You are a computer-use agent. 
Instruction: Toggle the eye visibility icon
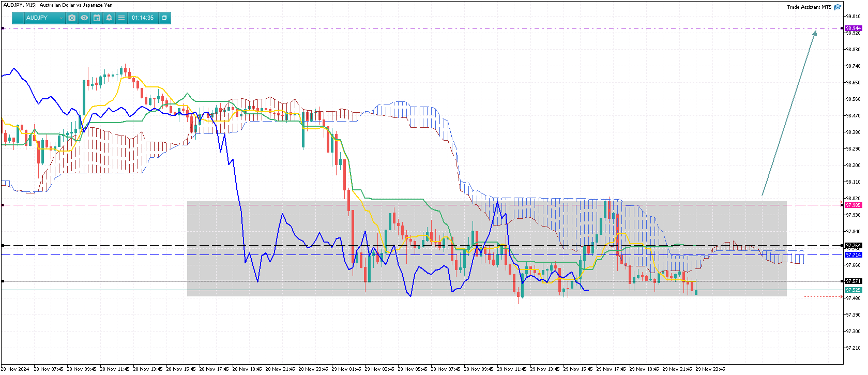pyautogui.click(x=84, y=18)
